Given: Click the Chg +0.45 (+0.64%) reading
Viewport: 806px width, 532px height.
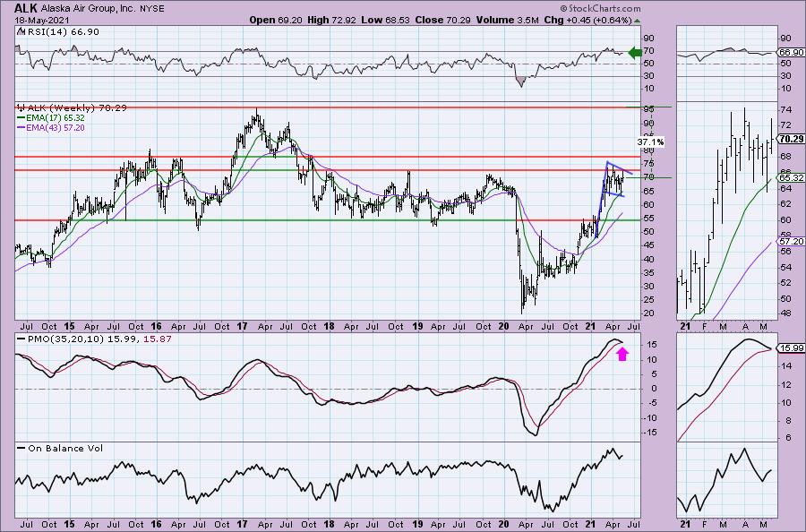Looking at the screenshot, I should pos(587,20).
